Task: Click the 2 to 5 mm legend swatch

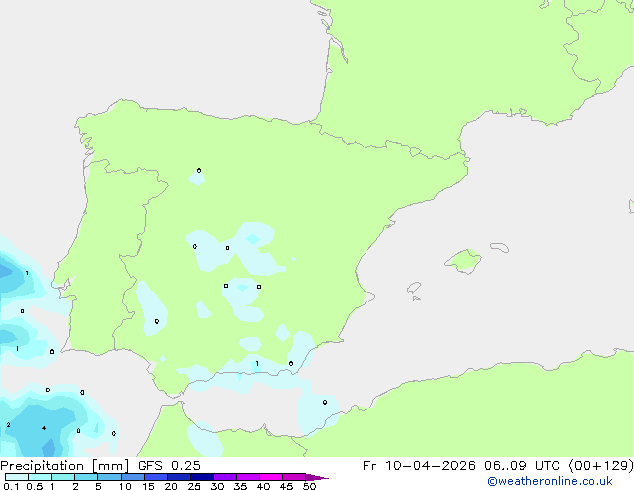Action: tap(86, 477)
